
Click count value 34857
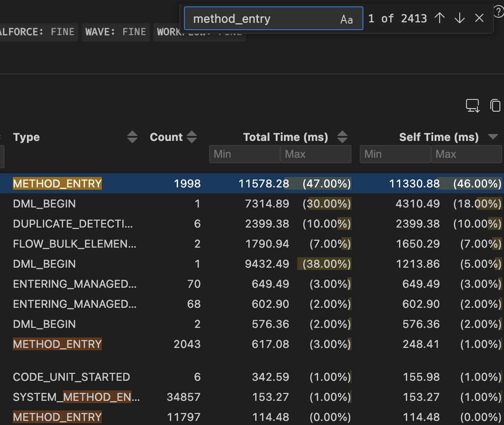[x=184, y=397]
